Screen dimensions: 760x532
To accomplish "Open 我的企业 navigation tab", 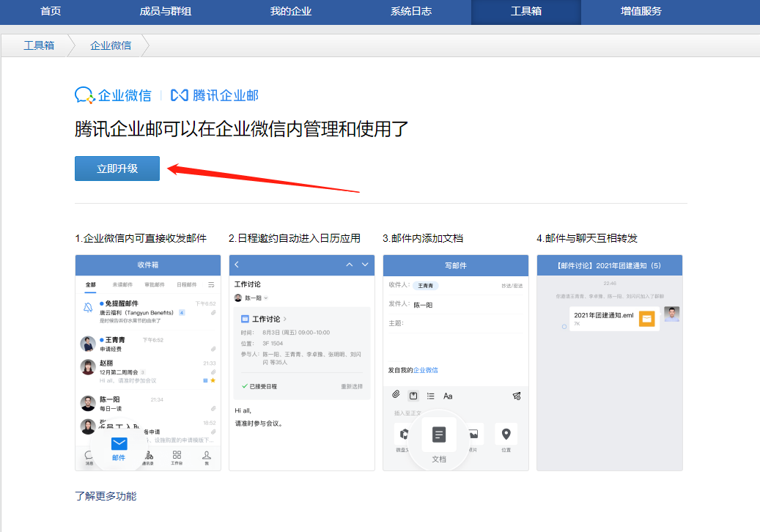I will click(290, 12).
